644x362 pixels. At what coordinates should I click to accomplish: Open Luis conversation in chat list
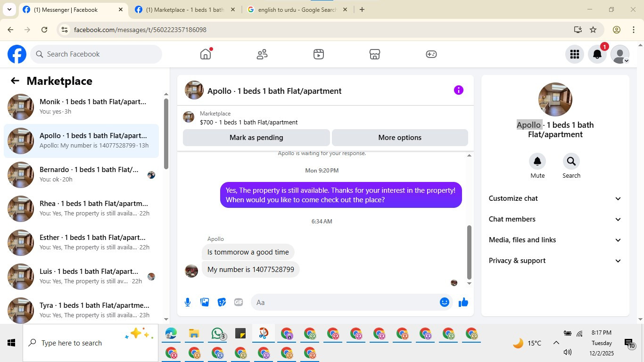click(81, 277)
